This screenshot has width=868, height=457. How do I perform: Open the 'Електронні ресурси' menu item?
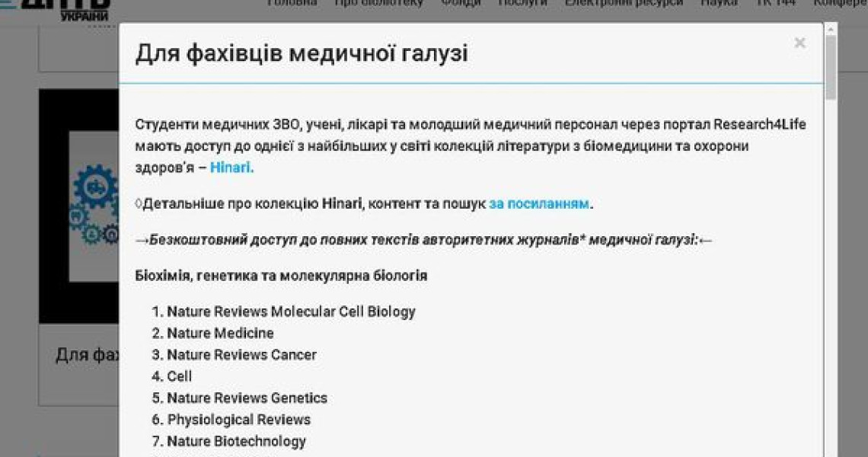624,3
